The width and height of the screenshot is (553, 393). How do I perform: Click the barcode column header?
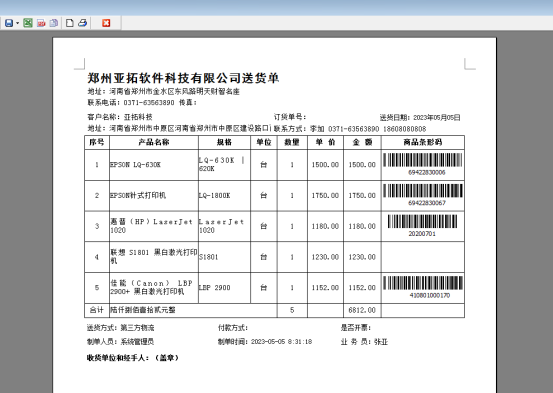(x=423, y=142)
